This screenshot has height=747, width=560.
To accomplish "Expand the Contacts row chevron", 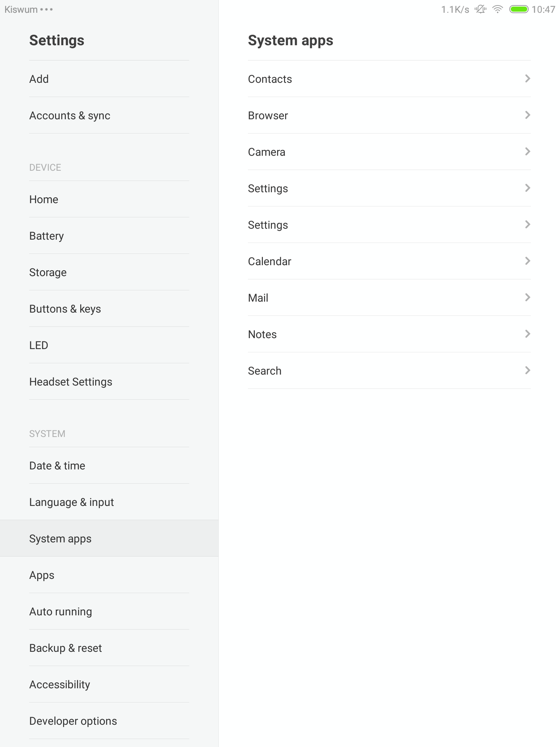I will tap(527, 79).
